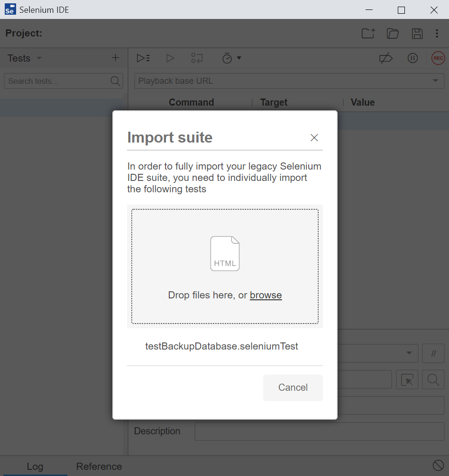Cancel the Import suite dialog

point(293,387)
